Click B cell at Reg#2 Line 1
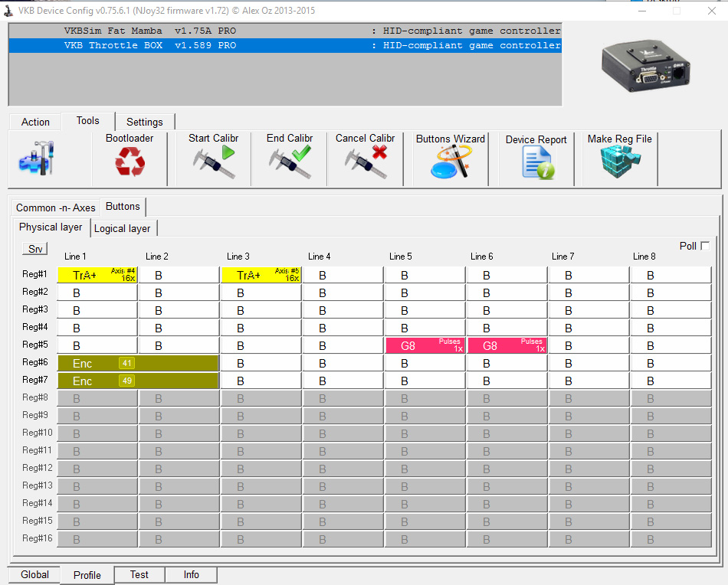The height and width of the screenshot is (585, 728). [x=97, y=292]
